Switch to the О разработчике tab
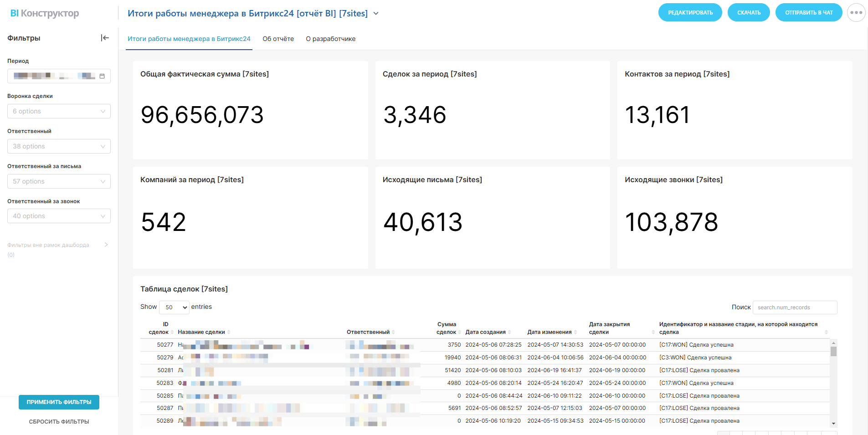 pos(330,39)
